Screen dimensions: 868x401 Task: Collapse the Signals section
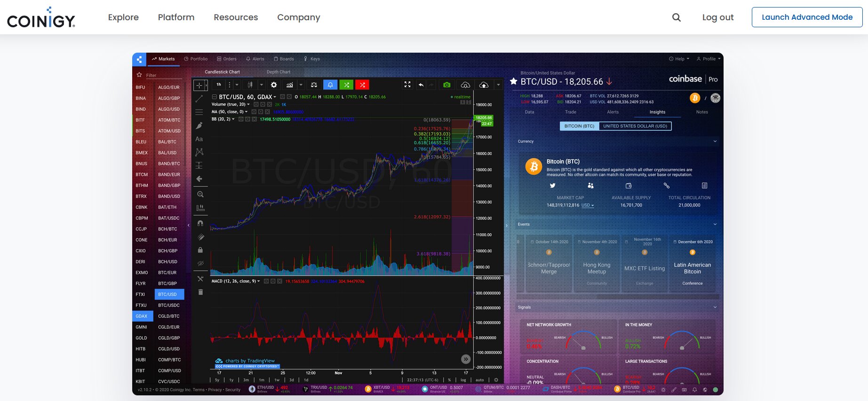(715, 307)
